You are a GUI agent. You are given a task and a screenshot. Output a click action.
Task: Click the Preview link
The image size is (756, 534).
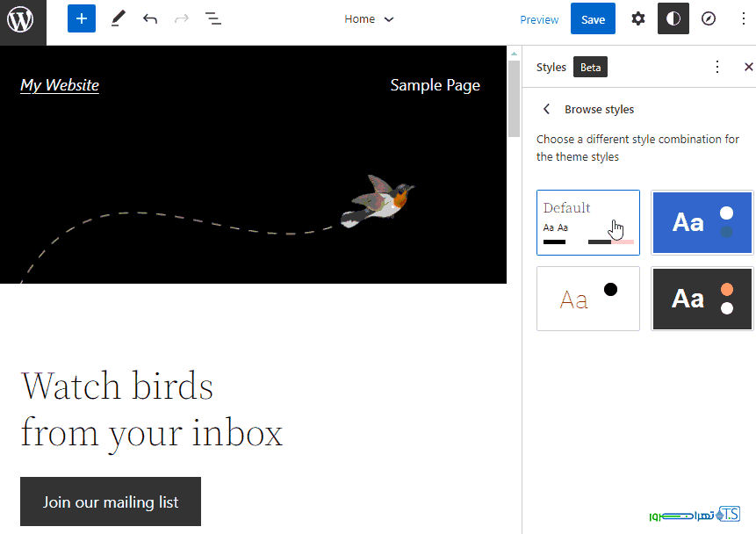[539, 19]
